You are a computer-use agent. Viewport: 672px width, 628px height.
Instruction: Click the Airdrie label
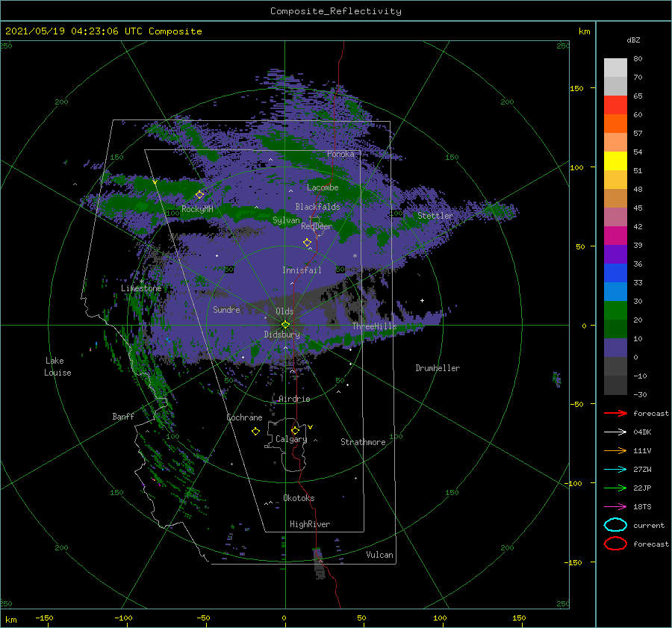[294, 399]
